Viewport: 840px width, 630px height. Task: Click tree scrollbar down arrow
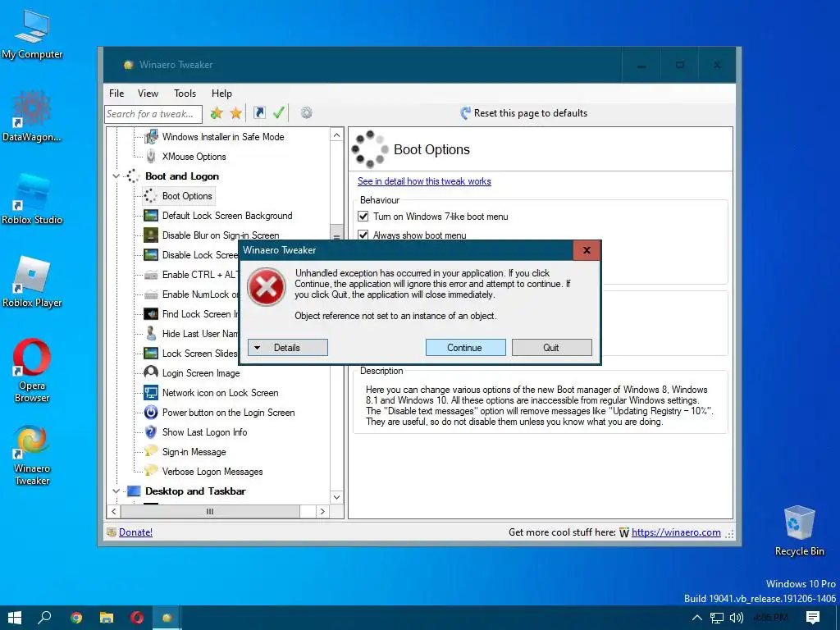336,497
